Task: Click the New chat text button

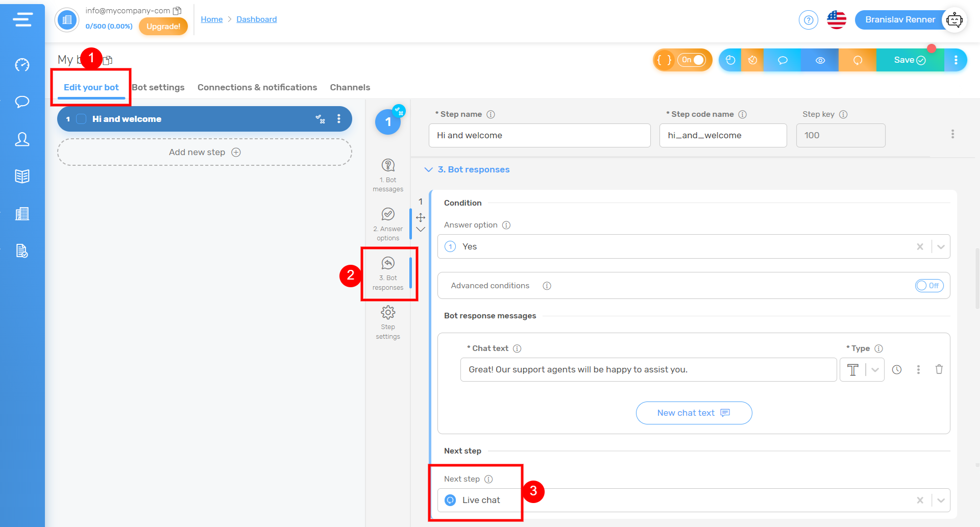Action: coord(694,413)
